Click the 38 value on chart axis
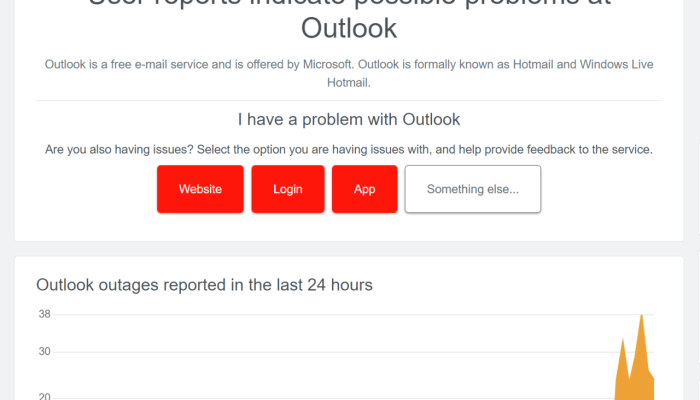This screenshot has width=700, height=400. click(x=44, y=314)
